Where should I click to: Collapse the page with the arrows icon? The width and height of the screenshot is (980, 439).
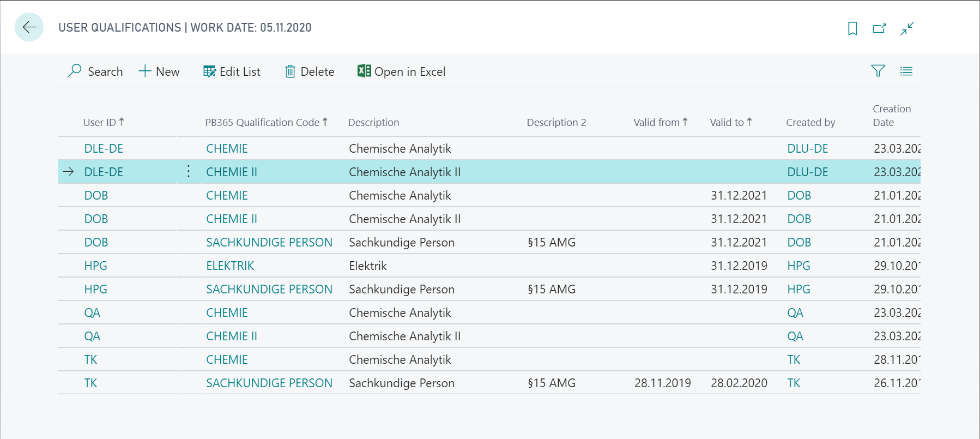tap(907, 28)
